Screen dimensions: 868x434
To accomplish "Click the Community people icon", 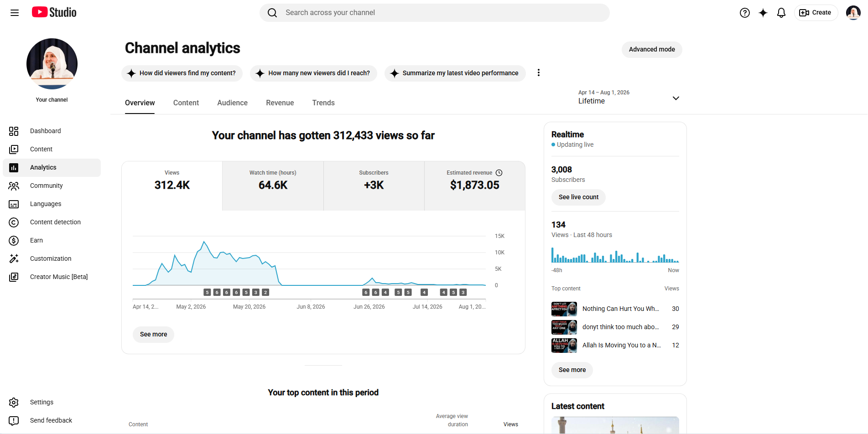I will (14, 186).
